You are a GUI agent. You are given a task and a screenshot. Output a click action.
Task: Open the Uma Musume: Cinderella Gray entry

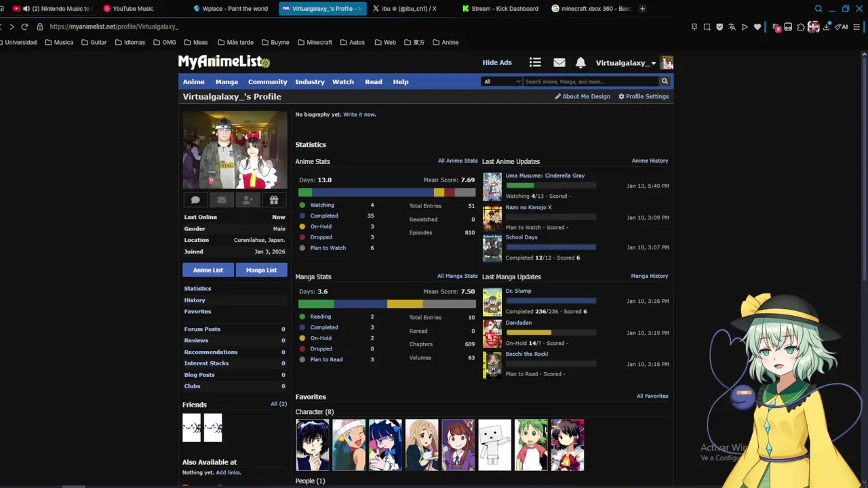coord(545,176)
